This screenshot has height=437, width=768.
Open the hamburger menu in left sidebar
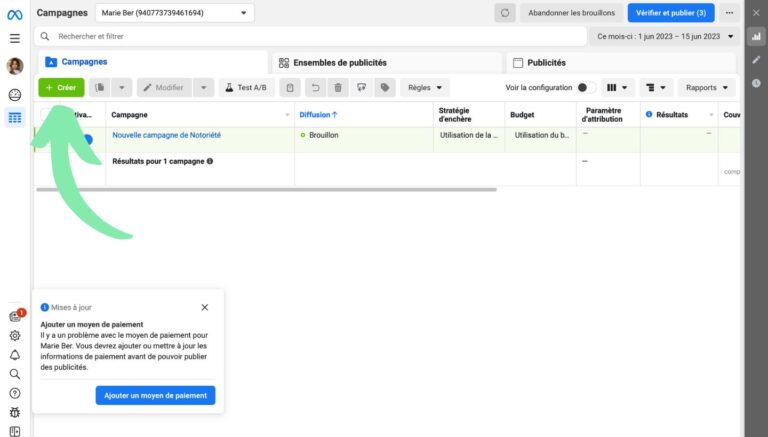15,38
